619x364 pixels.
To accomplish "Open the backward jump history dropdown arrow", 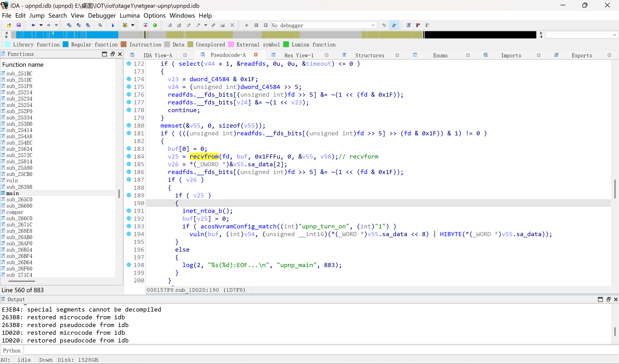I will pos(41,25).
